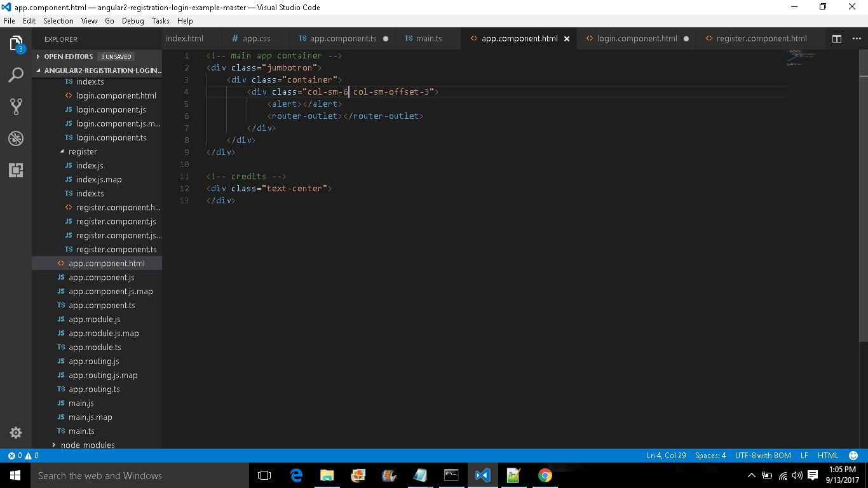Open the Search view in activity bar
This screenshot has height=488, width=868.
click(16, 75)
